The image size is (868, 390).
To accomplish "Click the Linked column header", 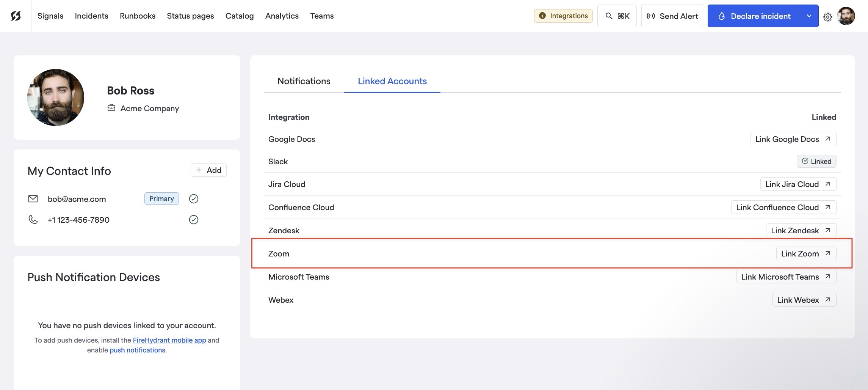I will [824, 117].
